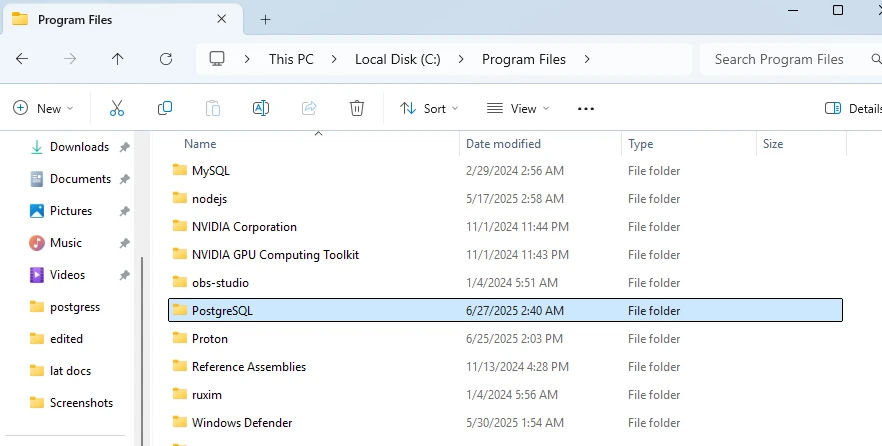
Task: Expand chevron after Program Files
Action: tap(587, 59)
